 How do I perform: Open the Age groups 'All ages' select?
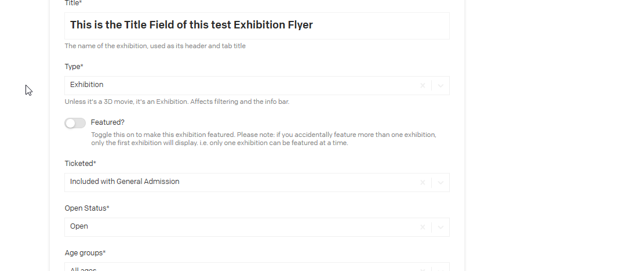point(232,268)
